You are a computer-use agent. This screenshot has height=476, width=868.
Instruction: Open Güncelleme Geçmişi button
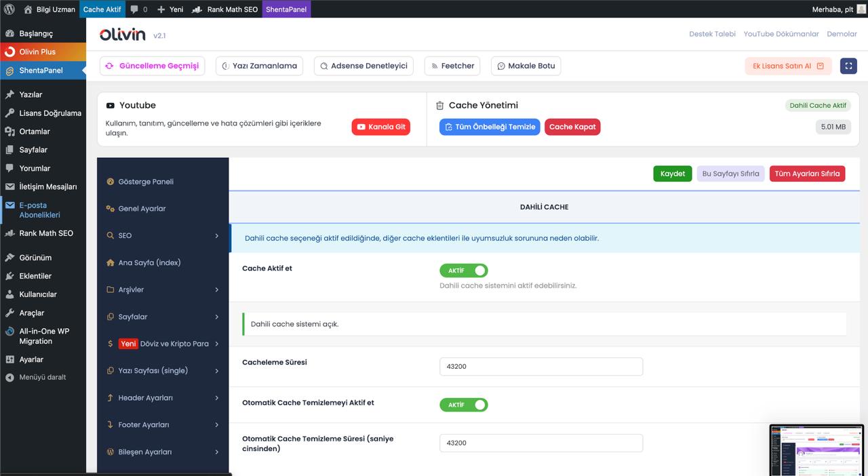(153, 66)
